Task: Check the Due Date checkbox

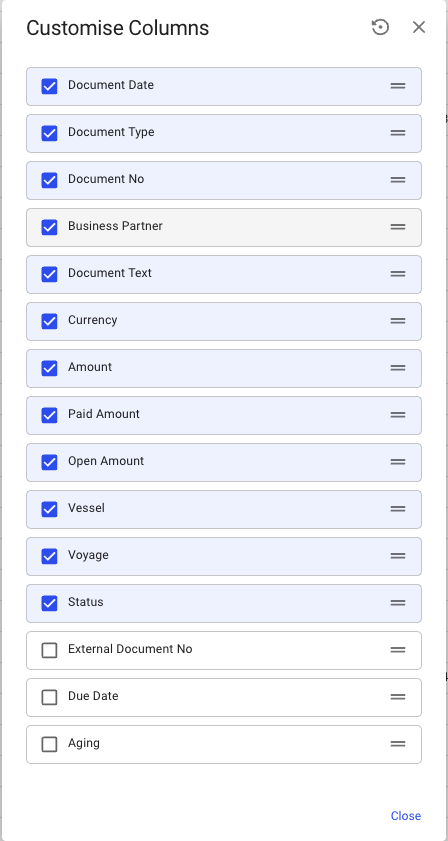Action: 49,697
